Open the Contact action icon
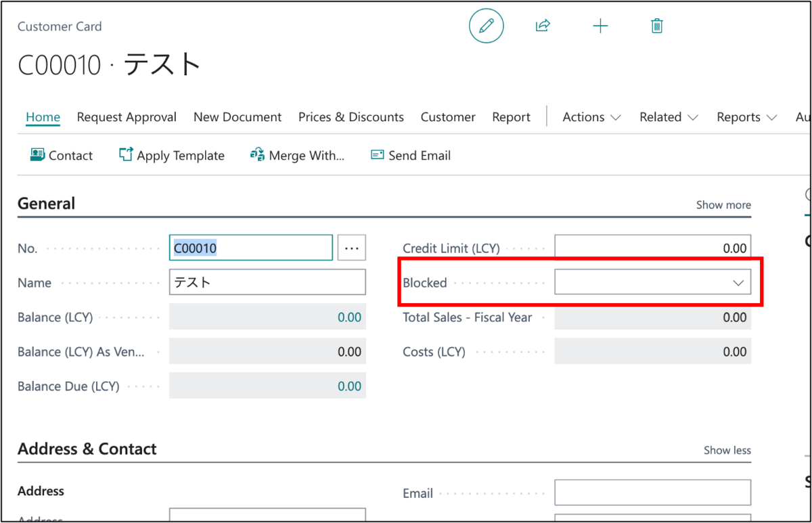 coord(37,155)
